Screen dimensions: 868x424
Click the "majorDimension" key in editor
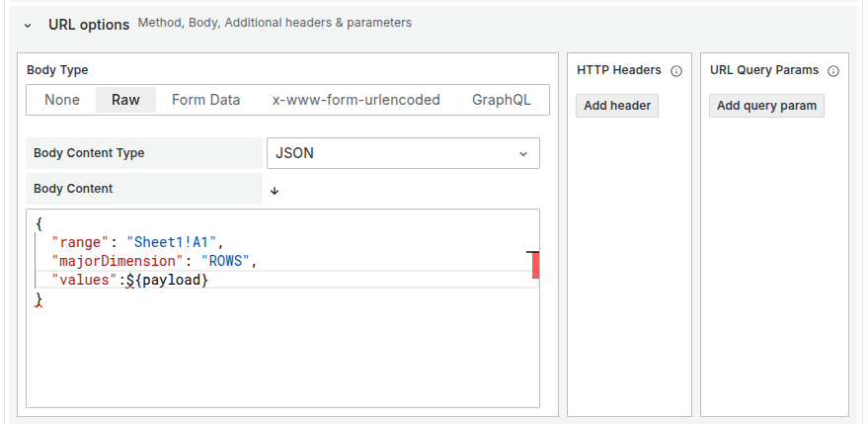[x=117, y=261]
